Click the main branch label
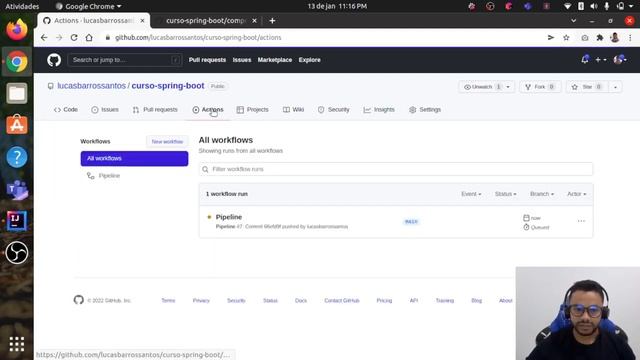 pyautogui.click(x=411, y=222)
